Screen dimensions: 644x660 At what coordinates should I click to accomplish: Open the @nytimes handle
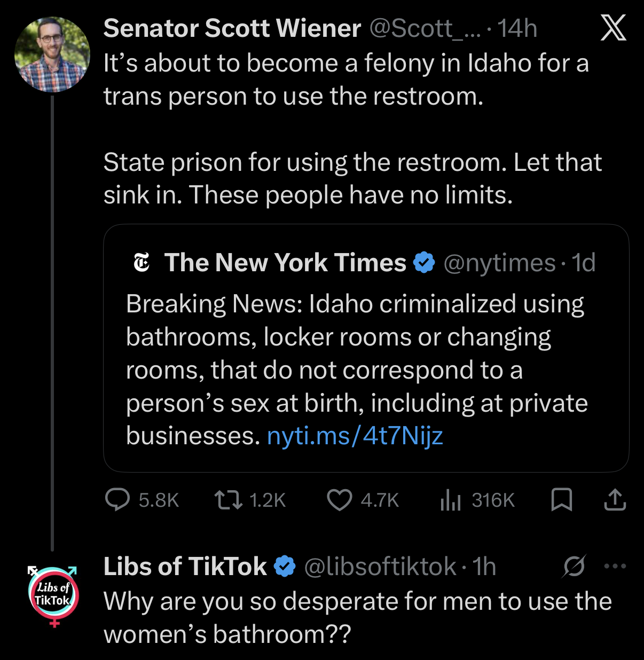click(499, 263)
